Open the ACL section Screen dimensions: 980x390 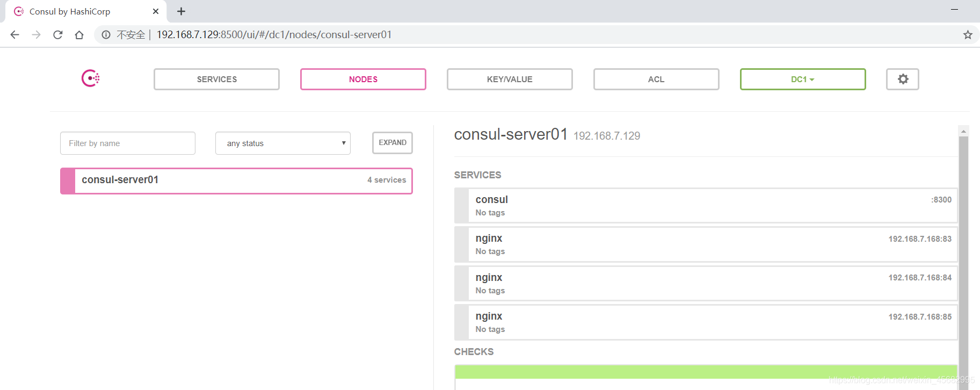click(656, 79)
